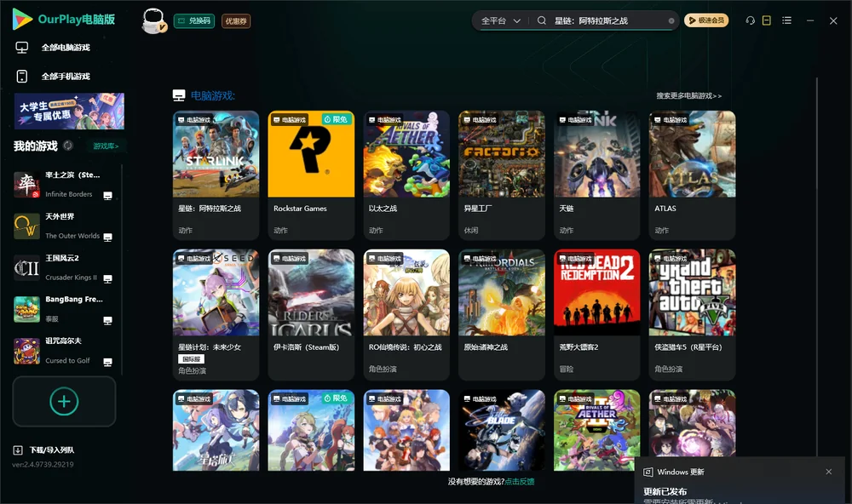Open the 以太之战 Rivals of Aether card

pos(406,175)
